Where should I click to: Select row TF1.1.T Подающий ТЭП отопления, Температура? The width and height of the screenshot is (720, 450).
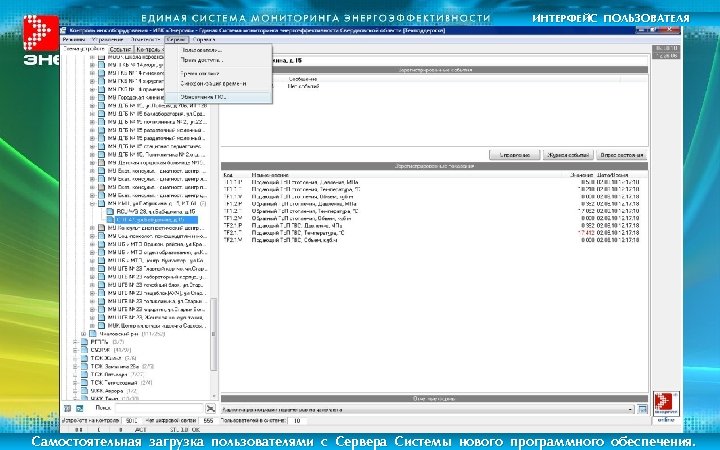coord(434,189)
